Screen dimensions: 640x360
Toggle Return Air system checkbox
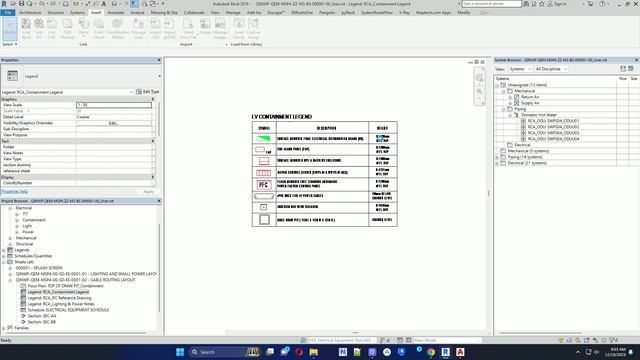pos(516,97)
